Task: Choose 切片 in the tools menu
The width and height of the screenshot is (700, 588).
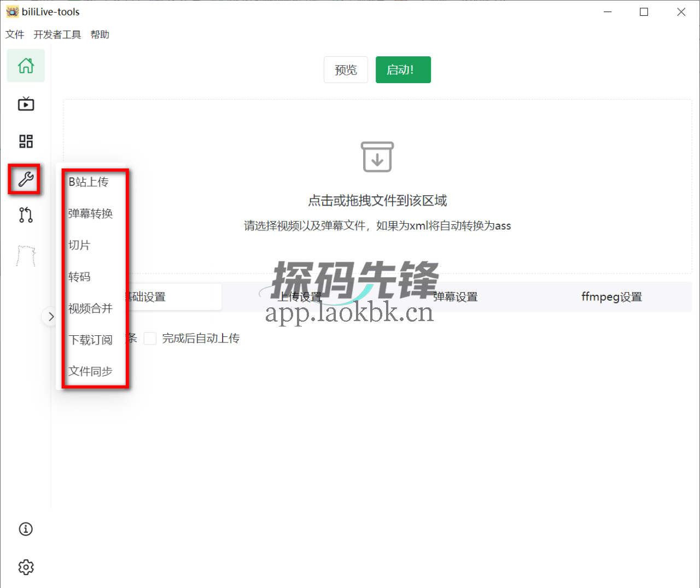Action: tap(79, 245)
